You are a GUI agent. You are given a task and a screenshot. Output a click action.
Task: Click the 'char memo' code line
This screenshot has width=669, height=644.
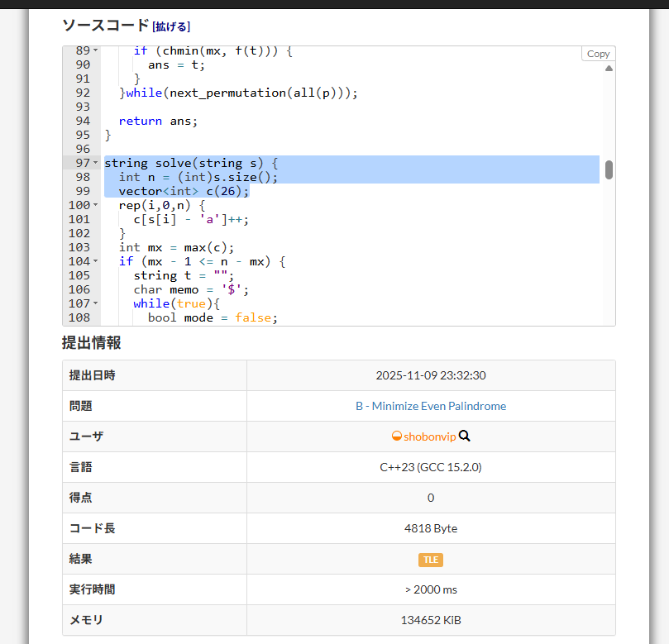(191, 289)
